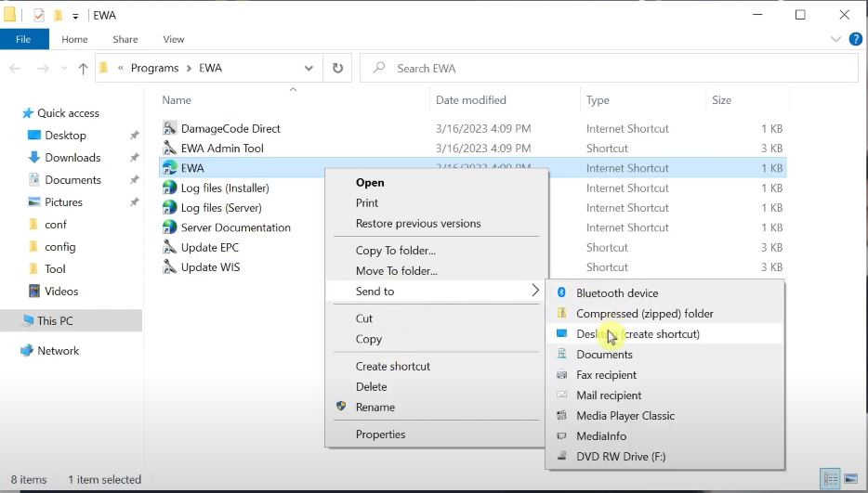Click the Update EPC shortcut icon
This screenshot has height=493, width=868.
[169, 247]
